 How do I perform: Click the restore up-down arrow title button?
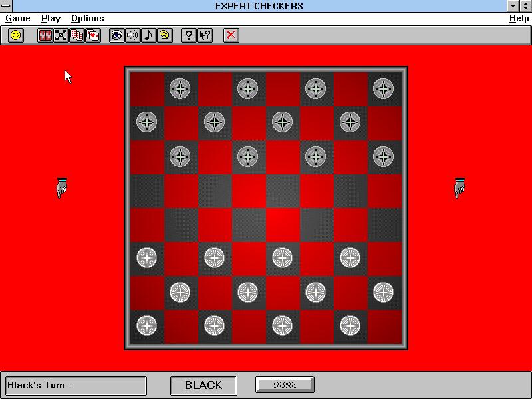pos(525,6)
